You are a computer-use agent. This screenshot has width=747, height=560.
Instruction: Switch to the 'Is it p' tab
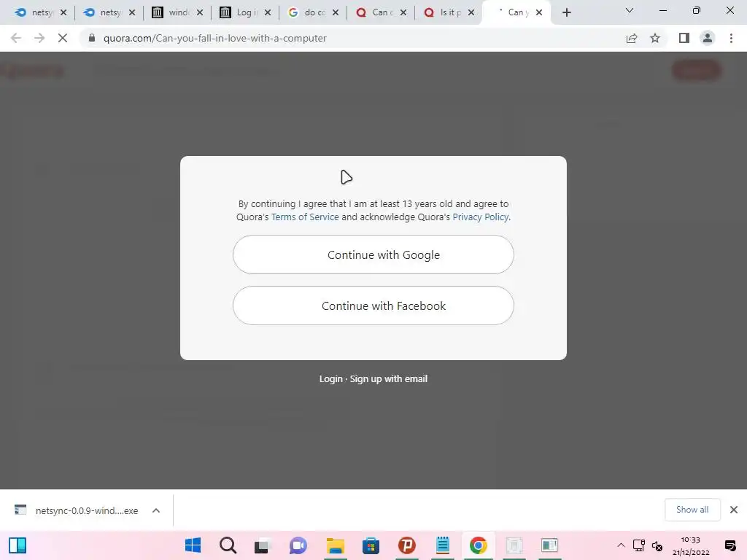(x=444, y=12)
